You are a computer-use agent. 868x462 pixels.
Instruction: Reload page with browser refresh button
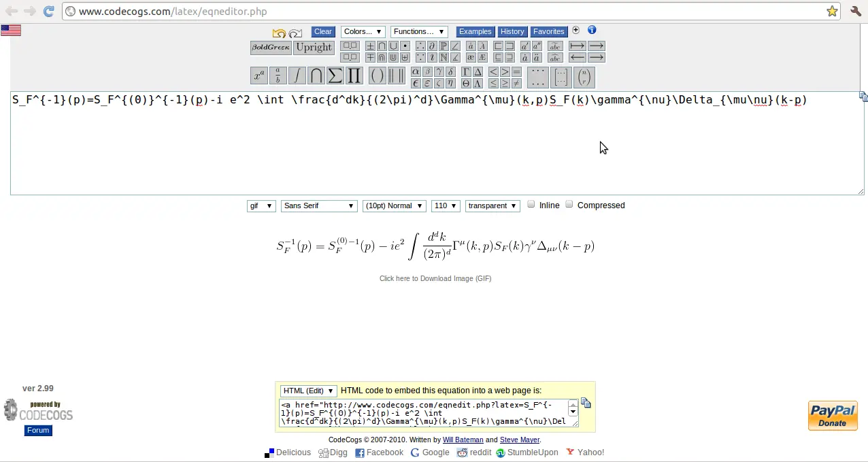[48, 11]
